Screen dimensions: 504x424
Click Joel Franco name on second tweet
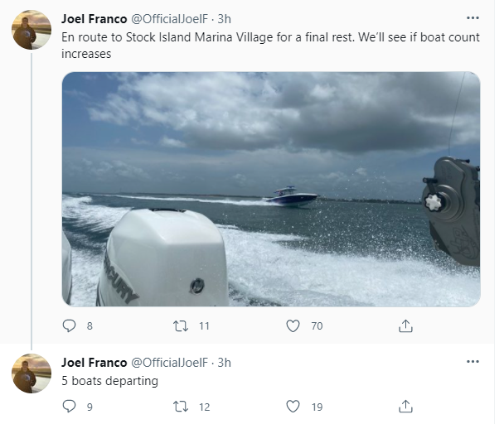coord(94,363)
